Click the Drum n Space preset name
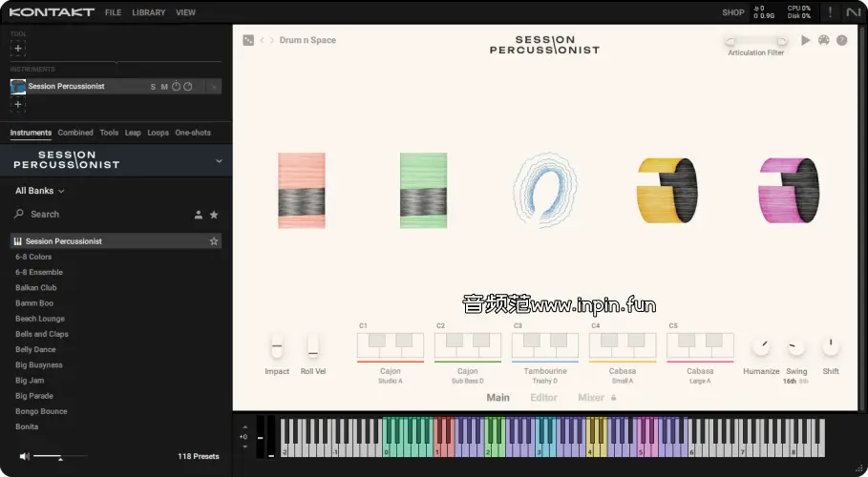Image resolution: width=868 pixels, height=477 pixels. tap(307, 40)
